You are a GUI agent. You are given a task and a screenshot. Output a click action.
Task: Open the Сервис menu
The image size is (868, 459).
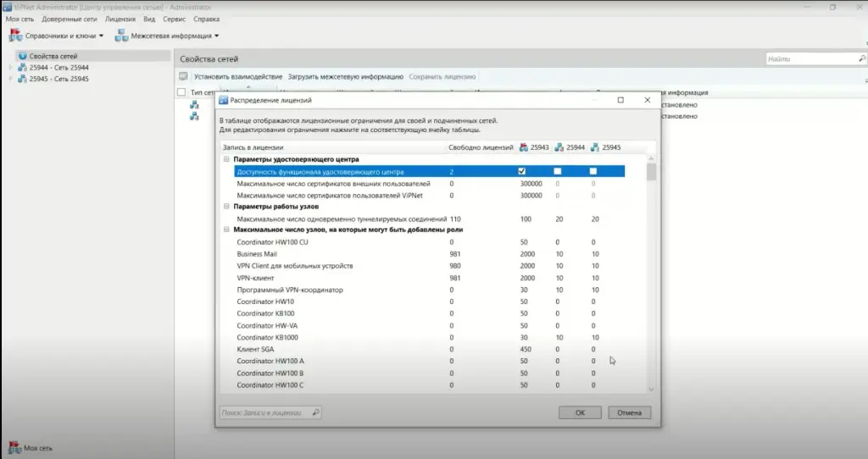(x=175, y=19)
